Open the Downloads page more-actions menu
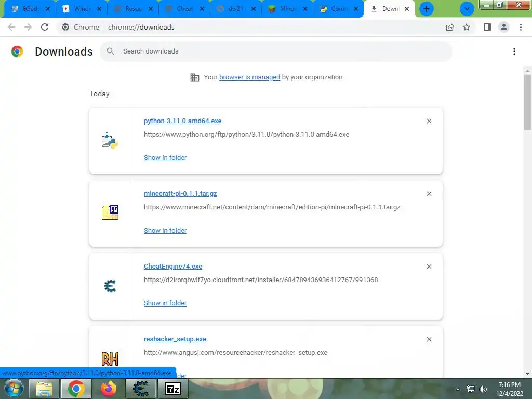The image size is (532, 399). point(514,51)
